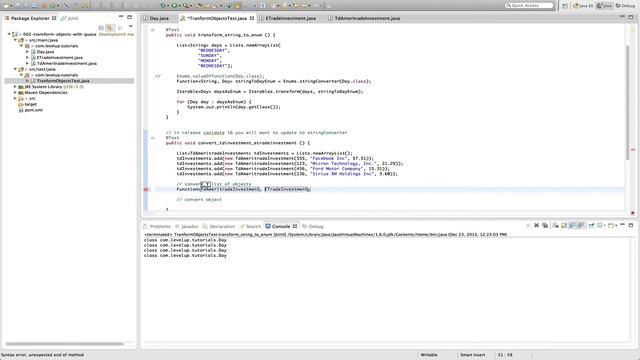The height and width of the screenshot is (360, 640).
Task: Switch to JUnit view tab
Action: click(70, 18)
